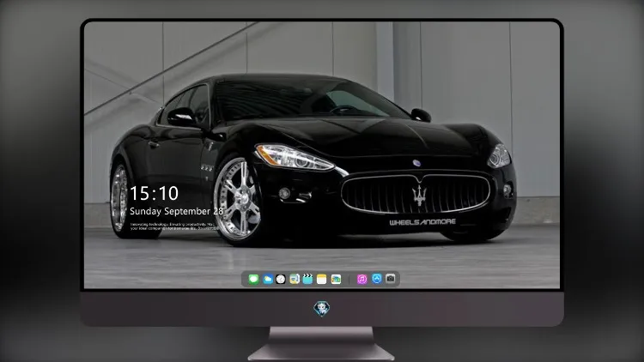Open the blue App Store icon

[377, 279]
